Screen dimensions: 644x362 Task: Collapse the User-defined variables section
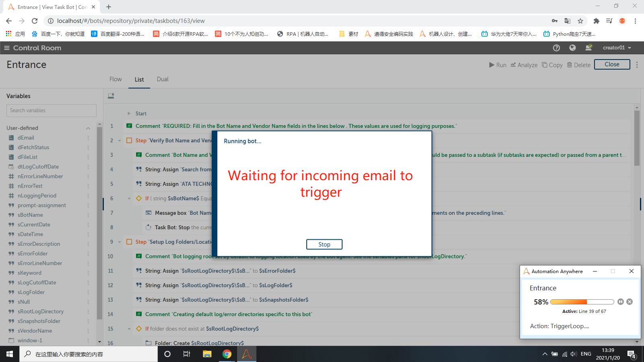point(88,128)
